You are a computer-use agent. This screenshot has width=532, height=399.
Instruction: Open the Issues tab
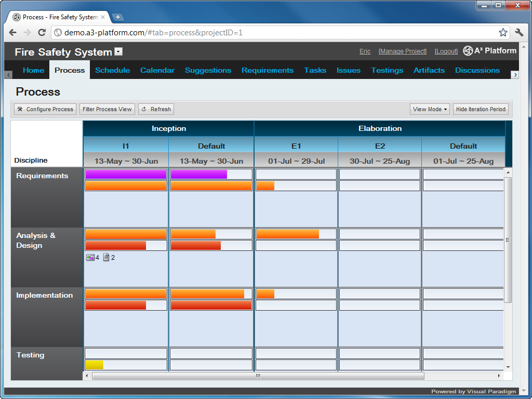[x=349, y=70]
